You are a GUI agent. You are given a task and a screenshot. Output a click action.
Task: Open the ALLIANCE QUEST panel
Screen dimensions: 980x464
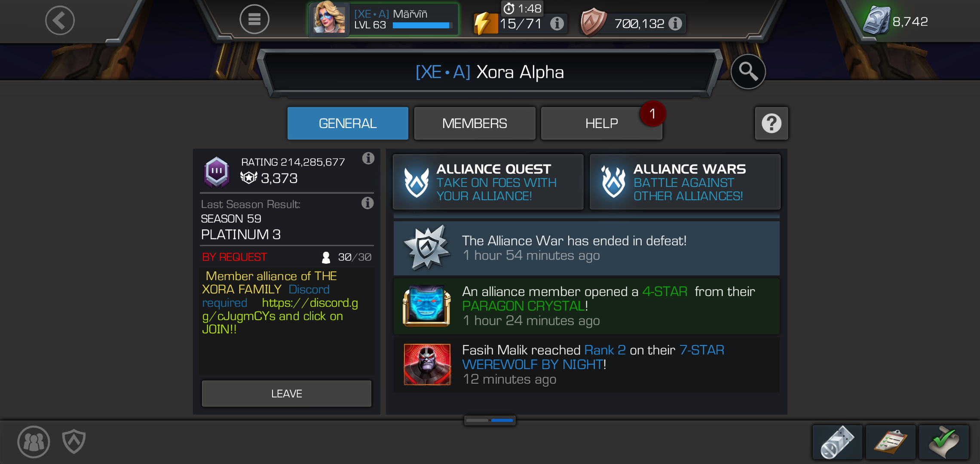[488, 182]
